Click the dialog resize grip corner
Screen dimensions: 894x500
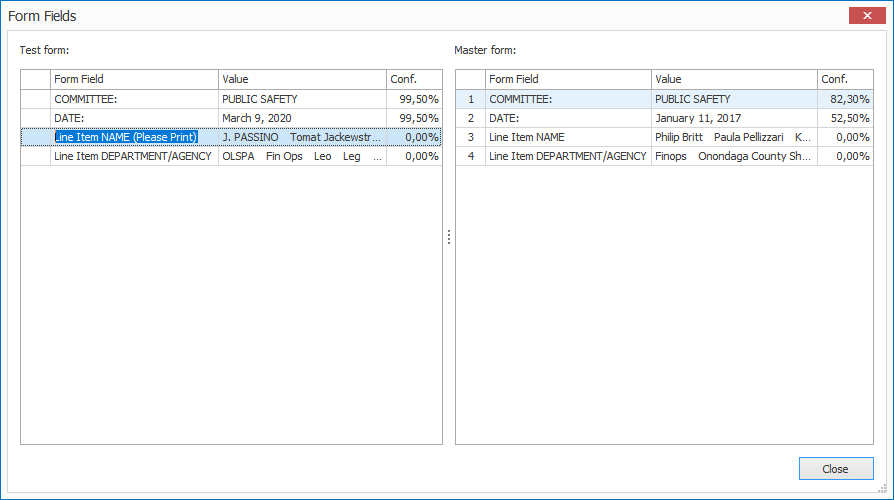[882, 488]
